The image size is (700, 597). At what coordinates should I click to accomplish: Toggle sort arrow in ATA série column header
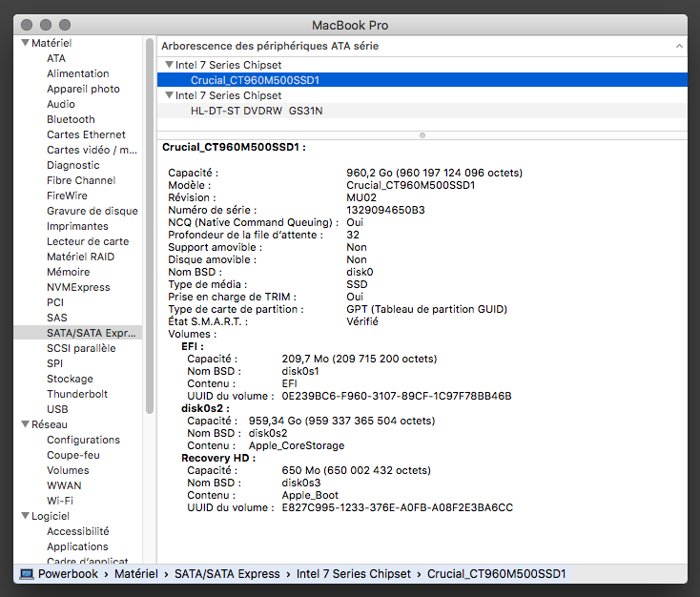pyautogui.click(x=679, y=46)
